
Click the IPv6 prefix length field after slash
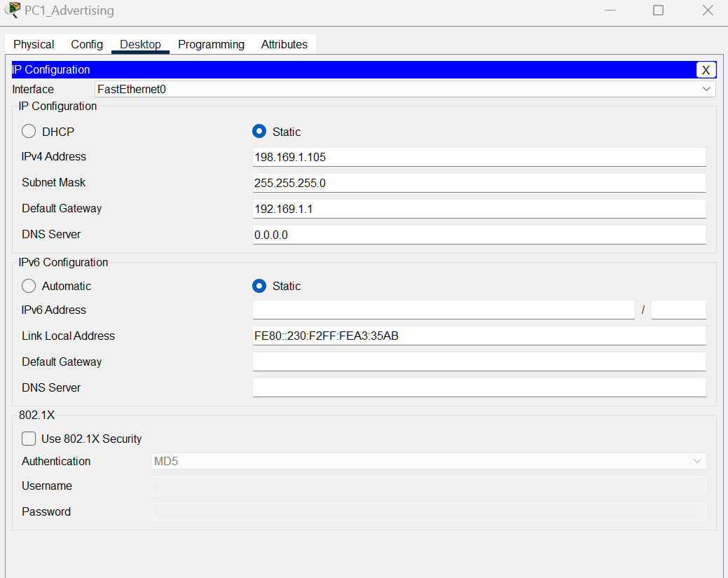pyautogui.click(x=679, y=310)
